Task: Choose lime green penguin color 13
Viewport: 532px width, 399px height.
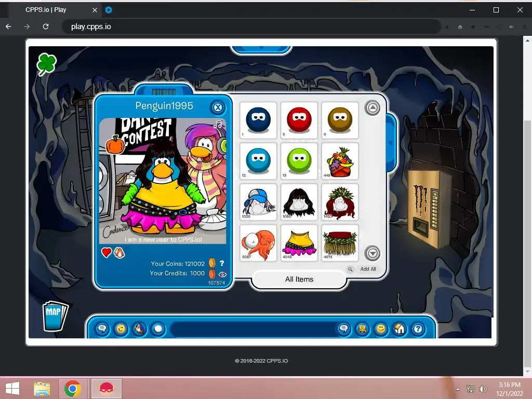Action: pos(299,162)
